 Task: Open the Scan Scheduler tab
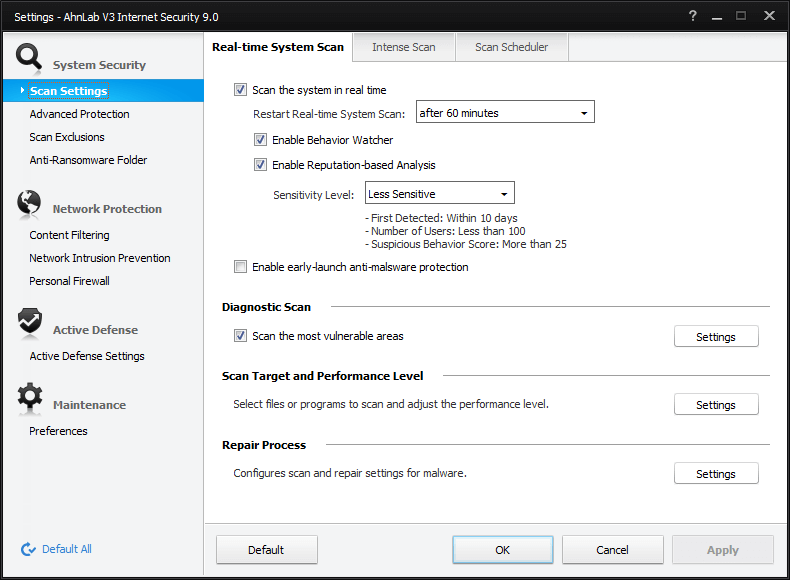tap(511, 47)
